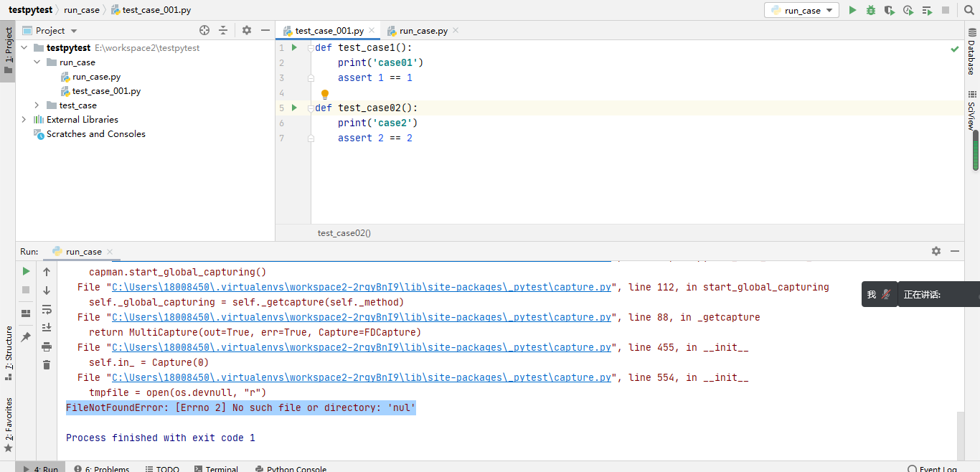Toggle the 1: Project side tab
980x472 pixels.
tap(8, 51)
